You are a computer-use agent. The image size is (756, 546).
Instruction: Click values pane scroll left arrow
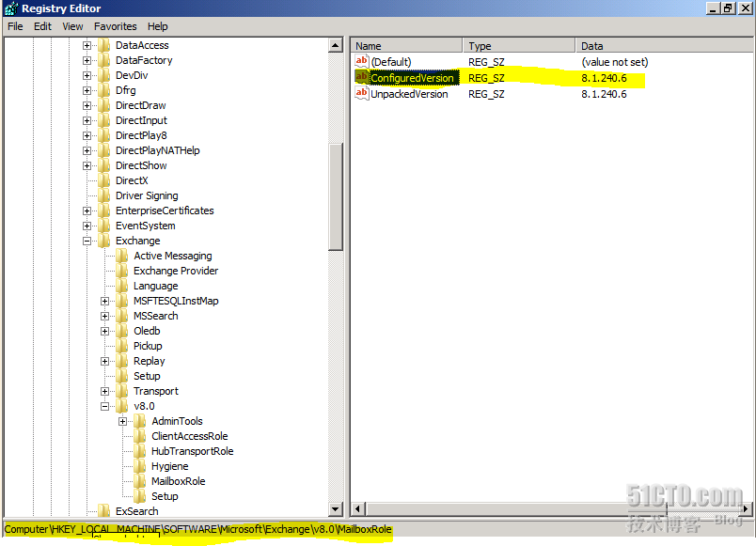[x=357, y=509]
